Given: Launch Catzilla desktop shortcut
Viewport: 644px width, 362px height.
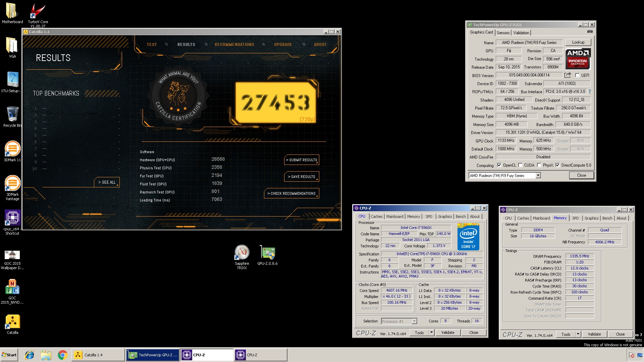Looking at the screenshot, I should click(12, 324).
